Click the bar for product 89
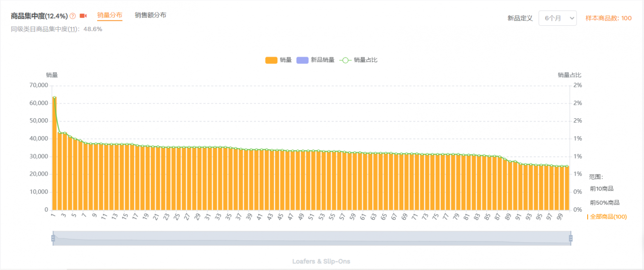 [x=510, y=185]
